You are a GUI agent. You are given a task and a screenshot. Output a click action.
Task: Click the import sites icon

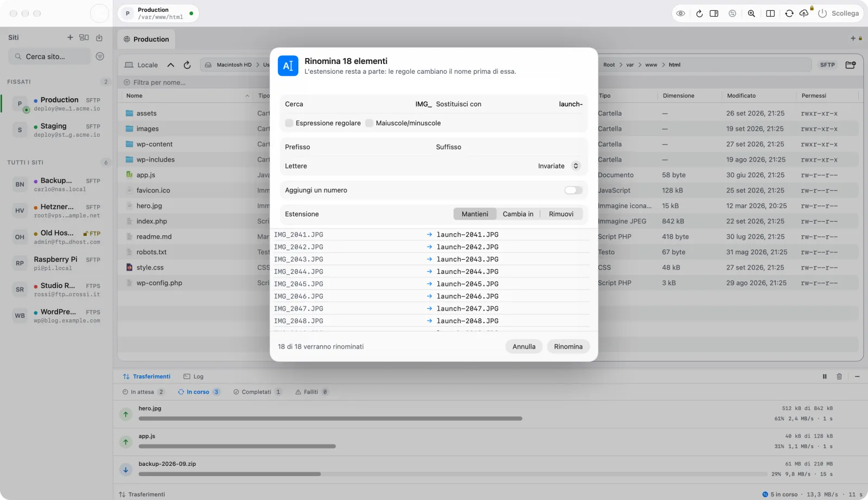pos(99,37)
